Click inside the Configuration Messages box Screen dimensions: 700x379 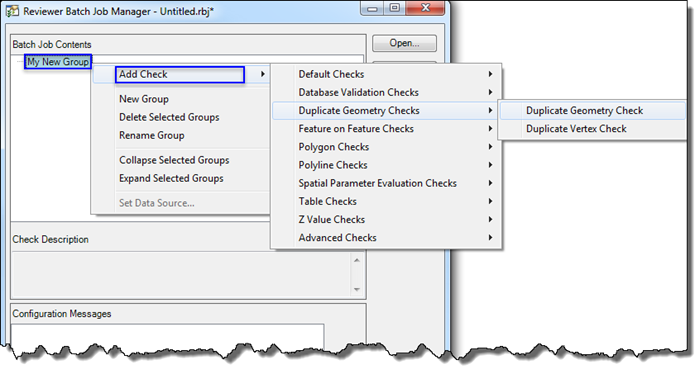167,336
